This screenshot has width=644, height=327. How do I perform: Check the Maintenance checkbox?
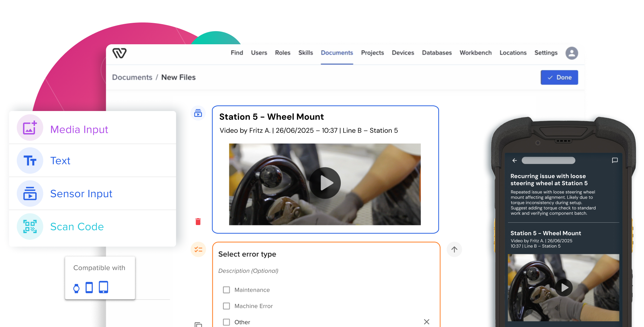pos(227,290)
